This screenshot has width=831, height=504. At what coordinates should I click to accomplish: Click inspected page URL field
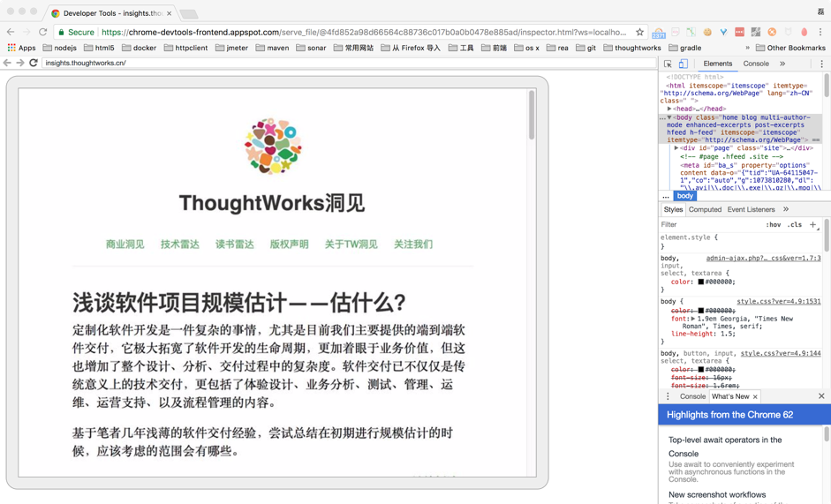click(349, 63)
